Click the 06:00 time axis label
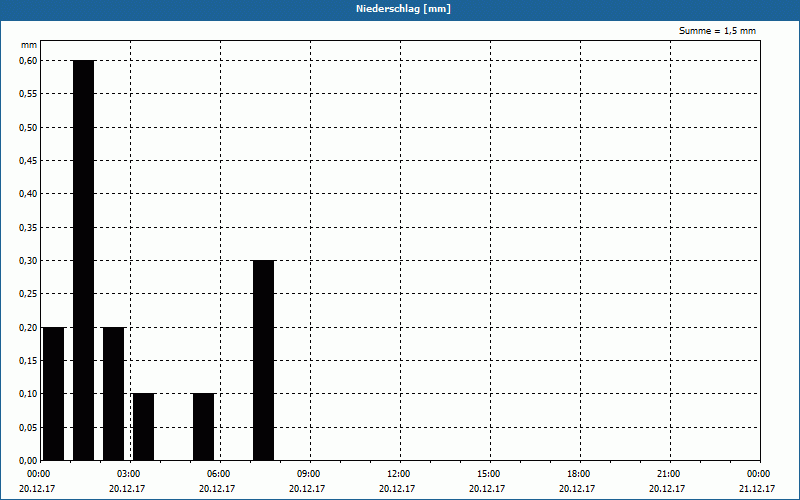 point(220,474)
